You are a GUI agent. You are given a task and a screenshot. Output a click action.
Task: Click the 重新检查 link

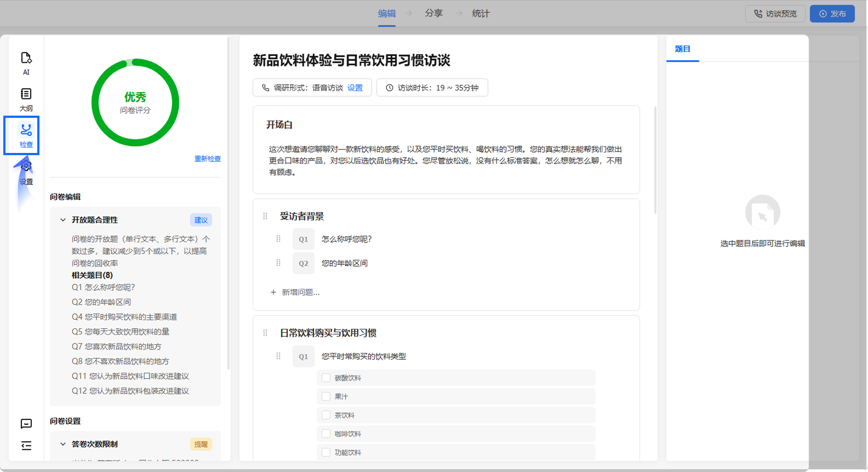tap(208, 159)
